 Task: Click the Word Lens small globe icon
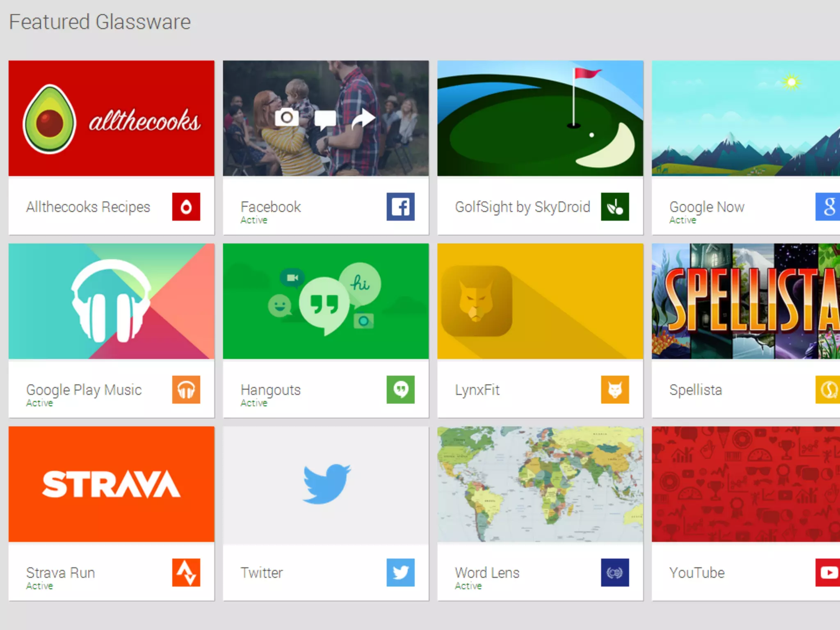coord(614,573)
